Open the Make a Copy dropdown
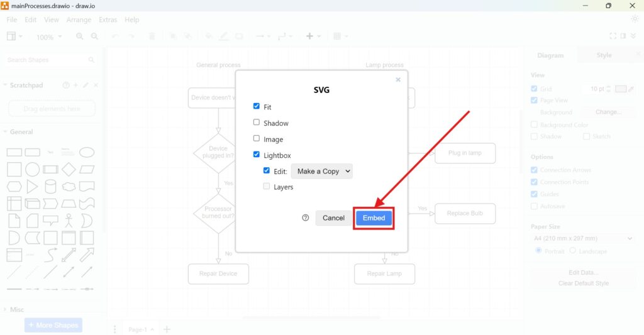The width and height of the screenshot is (644, 335). coord(321,171)
